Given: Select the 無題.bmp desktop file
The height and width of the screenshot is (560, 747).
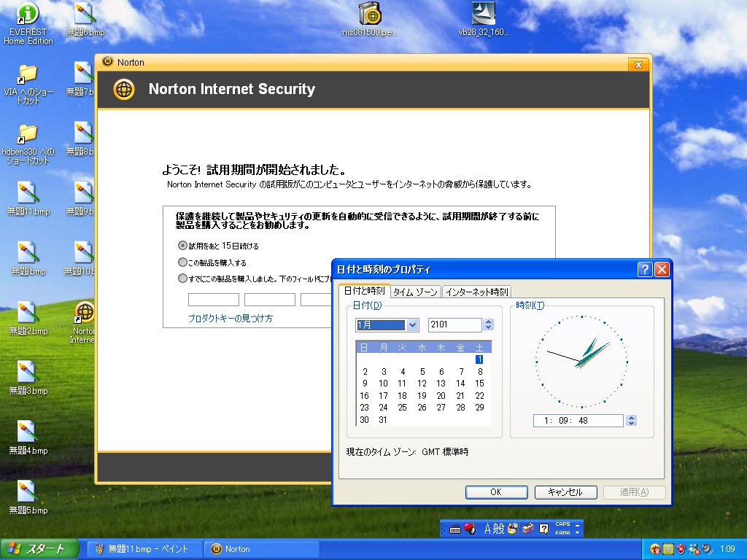Looking at the screenshot, I should (28, 259).
